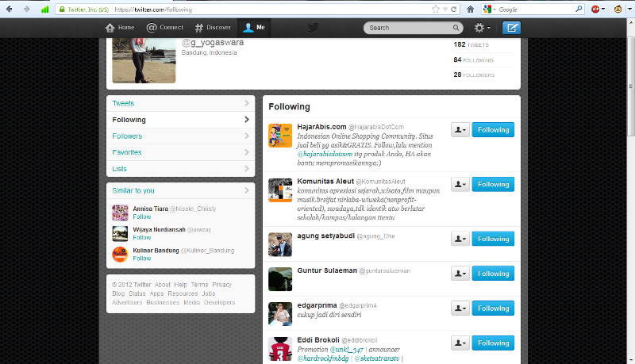This screenshot has height=364, width=635.
Task: Click Eddi Brokoli profile avatar
Action: point(280,349)
